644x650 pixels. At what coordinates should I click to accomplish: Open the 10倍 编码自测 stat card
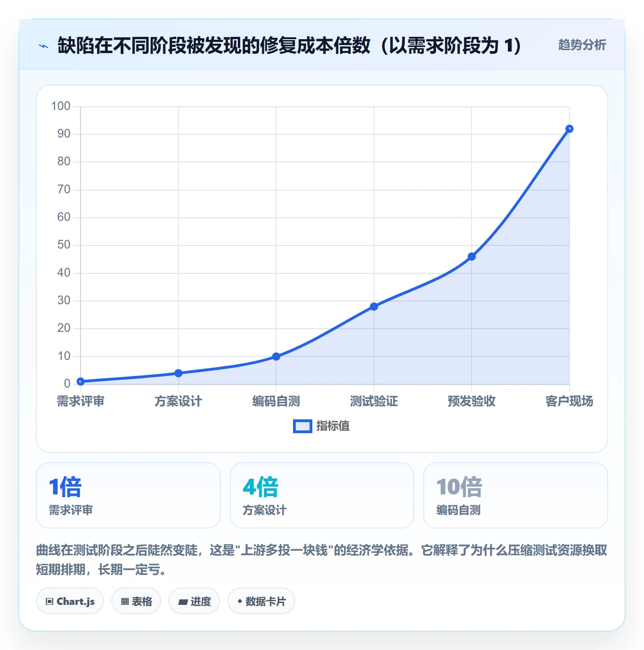(516, 495)
